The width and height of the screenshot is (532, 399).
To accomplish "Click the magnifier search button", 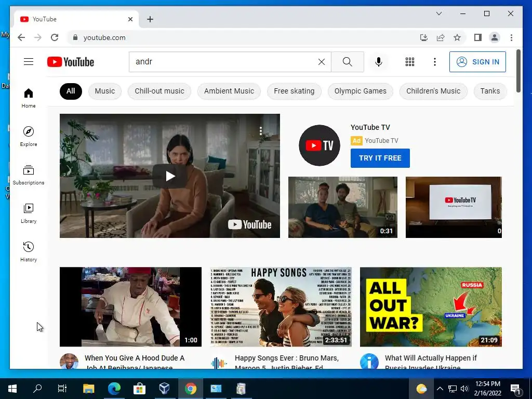I will (348, 62).
